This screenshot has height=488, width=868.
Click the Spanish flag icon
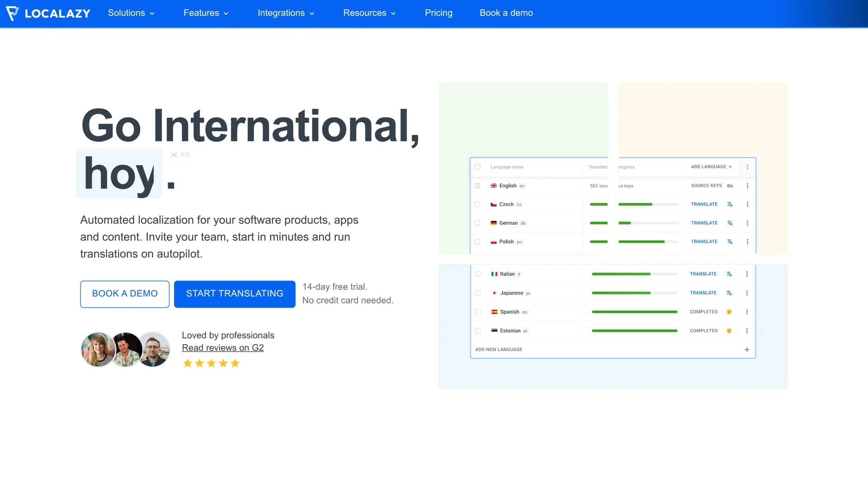(494, 312)
